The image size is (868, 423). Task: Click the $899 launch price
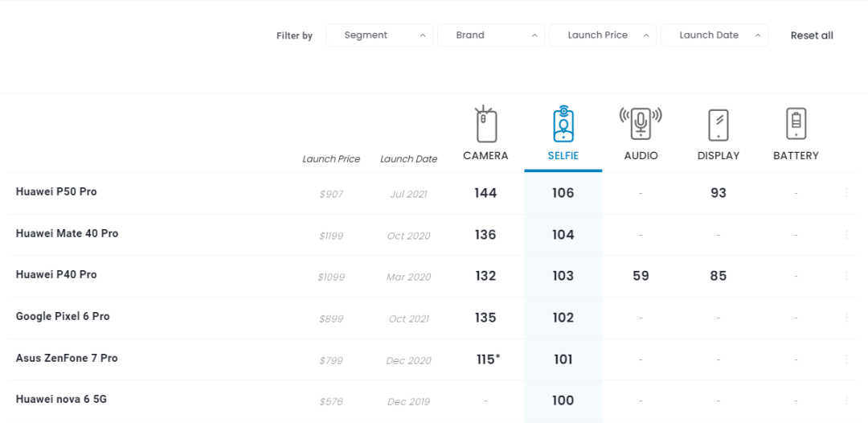(331, 319)
